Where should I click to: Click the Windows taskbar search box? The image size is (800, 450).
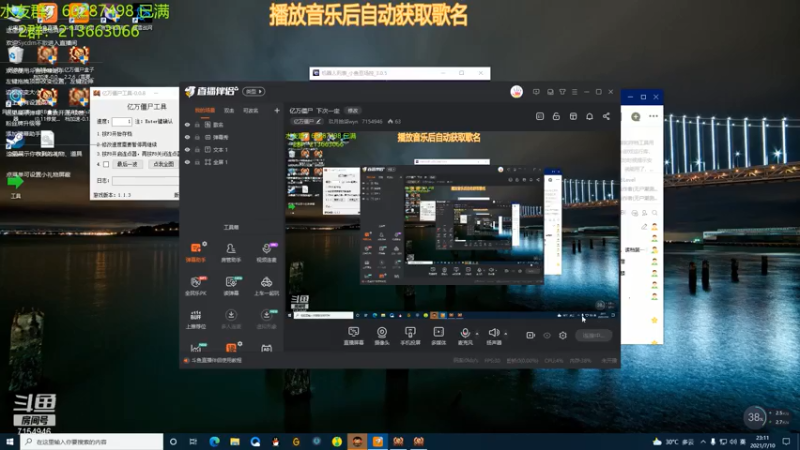pyautogui.click(x=92, y=441)
